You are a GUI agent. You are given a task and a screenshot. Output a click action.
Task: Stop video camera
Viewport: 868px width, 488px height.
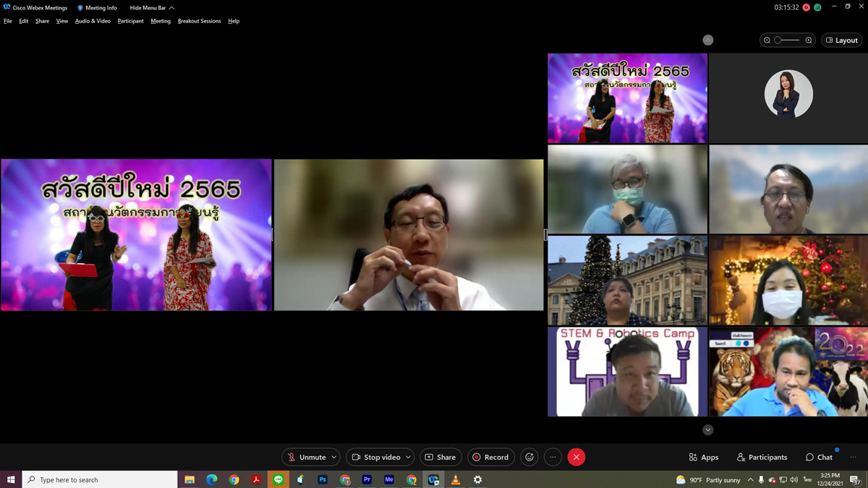pyautogui.click(x=375, y=457)
